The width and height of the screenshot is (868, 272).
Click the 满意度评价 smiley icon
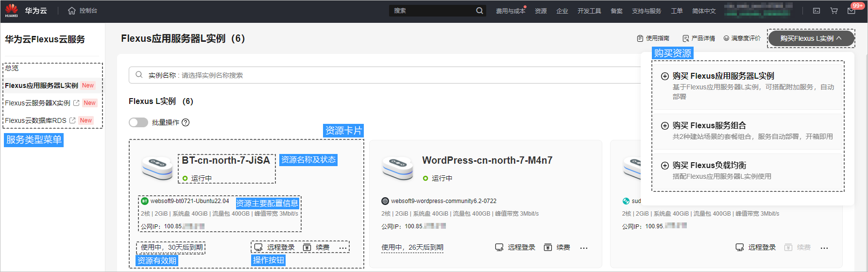pos(727,38)
